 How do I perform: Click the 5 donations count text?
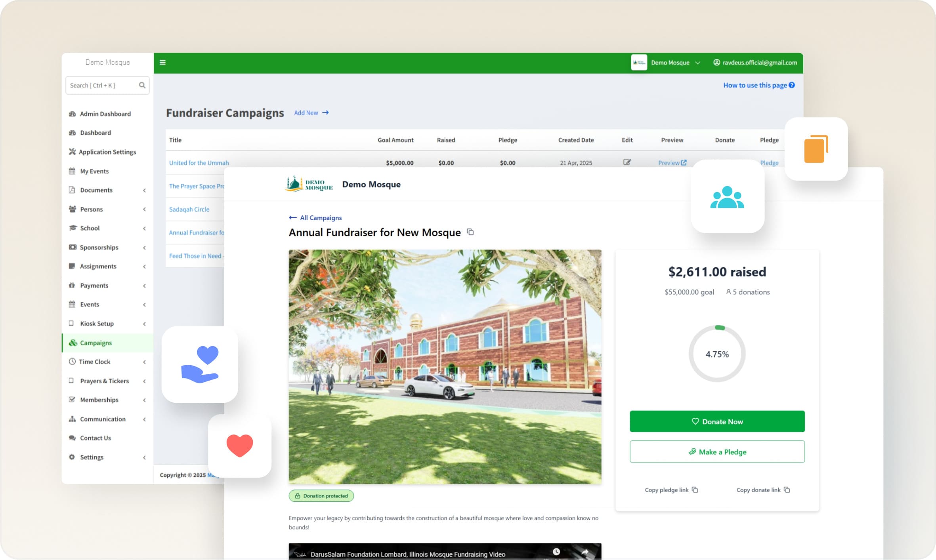[748, 292]
